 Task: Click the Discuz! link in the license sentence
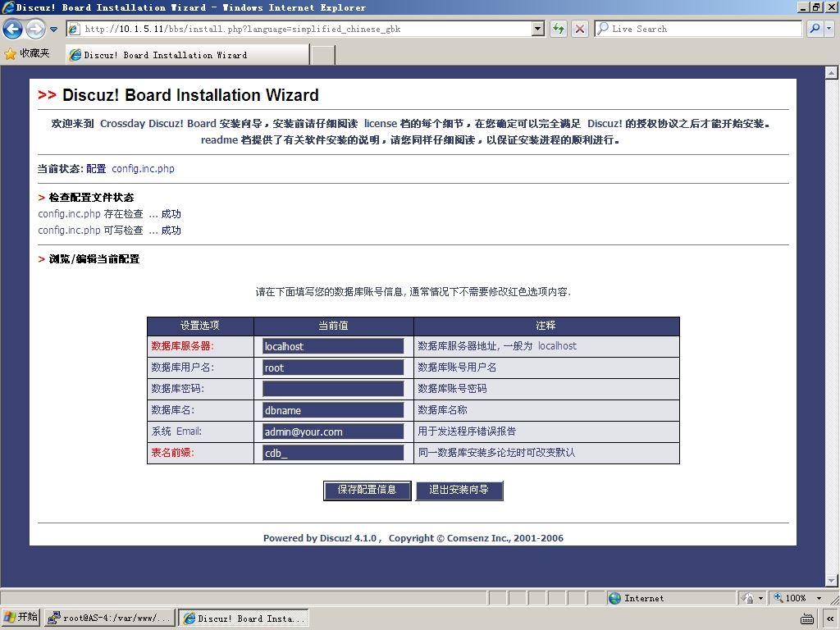click(x=605, y=124)
